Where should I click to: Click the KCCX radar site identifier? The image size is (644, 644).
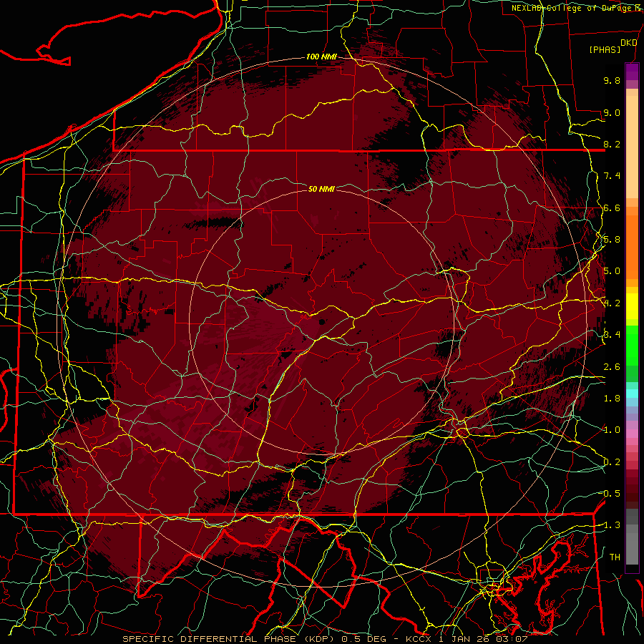point(420,639)
